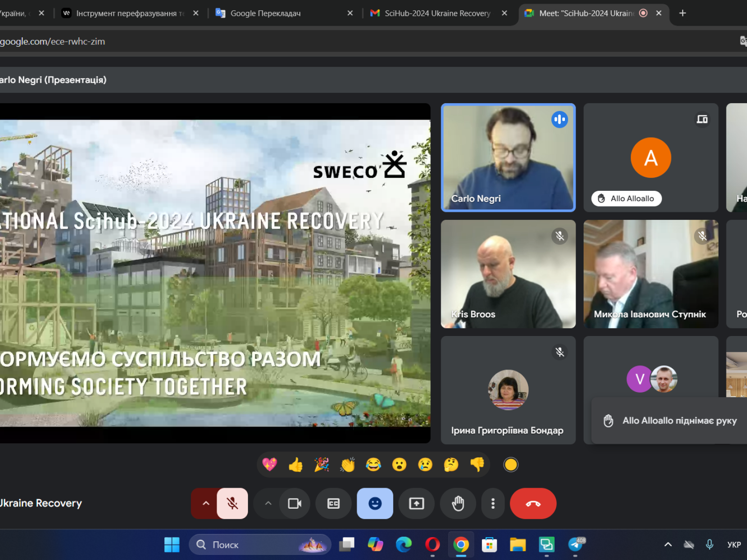747x560 pixels.
Task: Switch keyboard language УКР
Action: point(734,545)
